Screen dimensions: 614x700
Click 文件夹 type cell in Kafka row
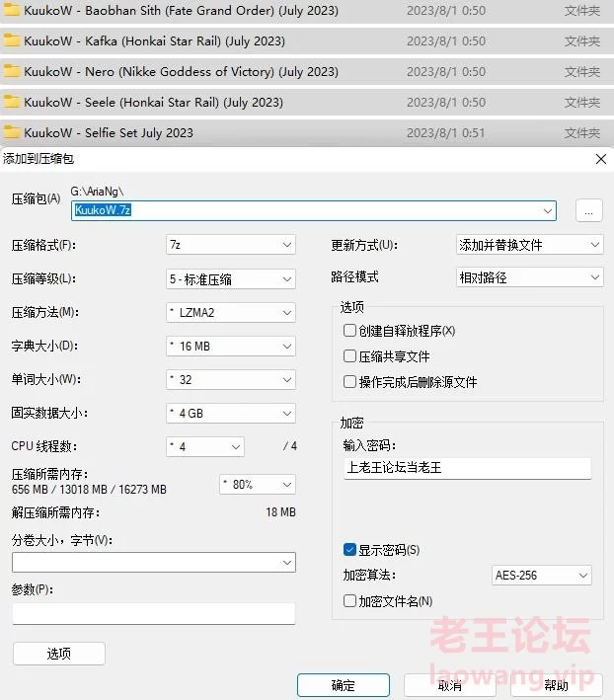coord(581,41)
